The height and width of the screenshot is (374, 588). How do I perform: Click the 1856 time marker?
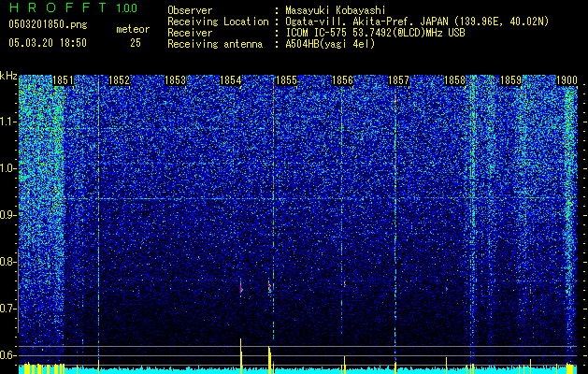[343, 80]
